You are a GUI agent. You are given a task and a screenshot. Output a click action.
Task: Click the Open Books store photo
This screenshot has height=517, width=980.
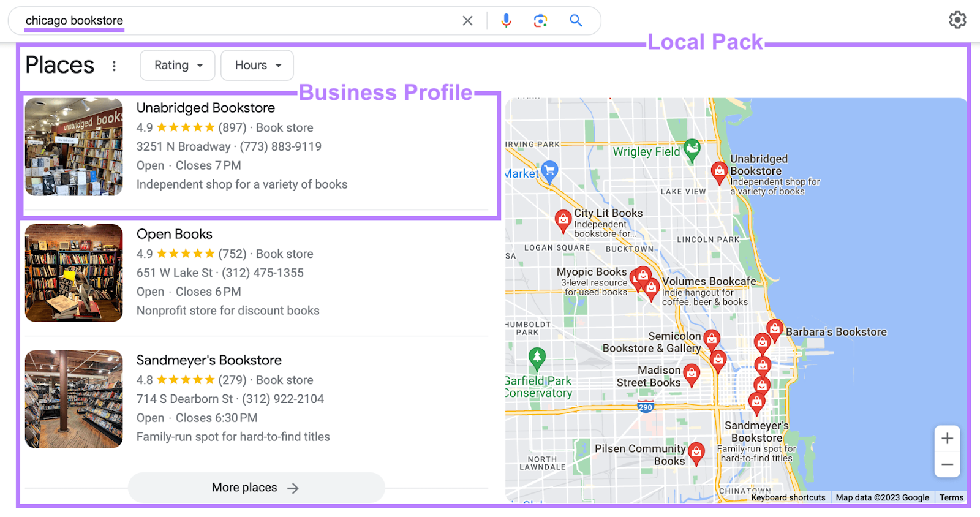pyautogui.click(x=74, y=273)
